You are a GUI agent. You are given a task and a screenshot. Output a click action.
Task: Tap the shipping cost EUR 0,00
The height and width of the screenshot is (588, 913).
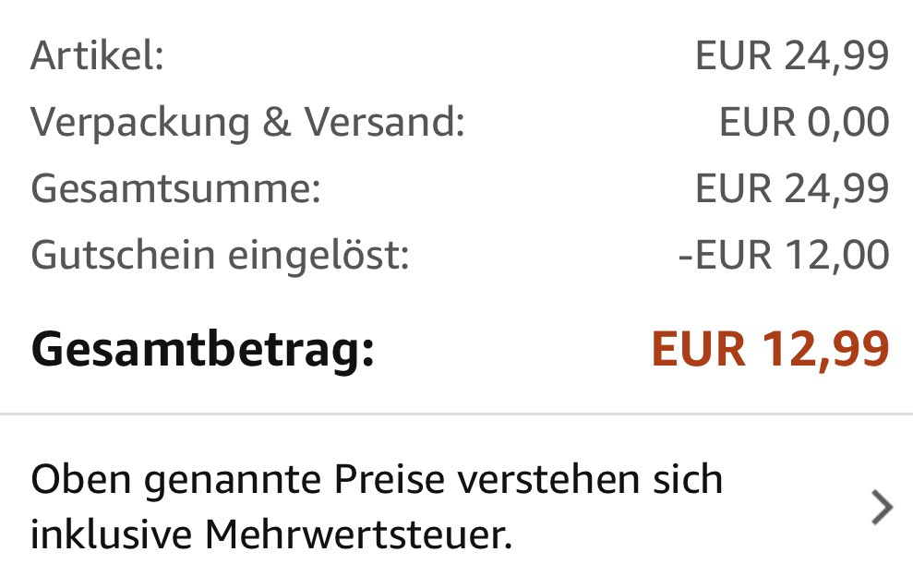point(804,122)
